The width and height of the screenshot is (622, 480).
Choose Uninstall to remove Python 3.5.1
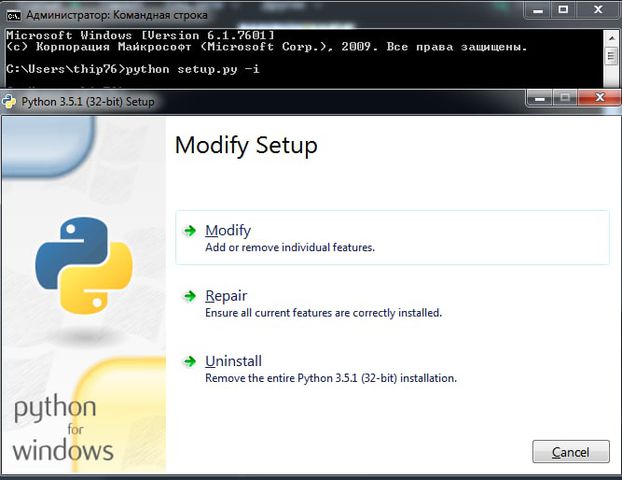click(x=233, y=361)
